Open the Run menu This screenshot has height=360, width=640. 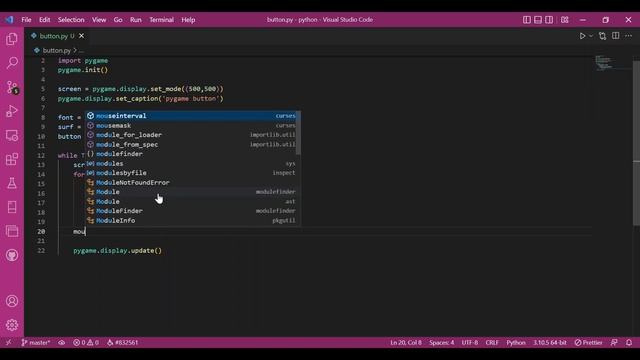(x=136, y=20)
